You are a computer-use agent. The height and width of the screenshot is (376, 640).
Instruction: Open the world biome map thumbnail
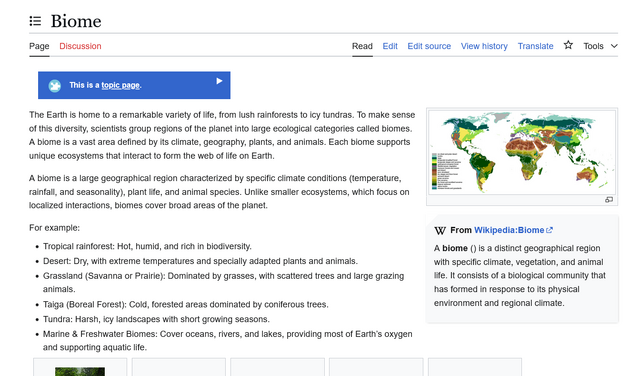pos(522,152)
